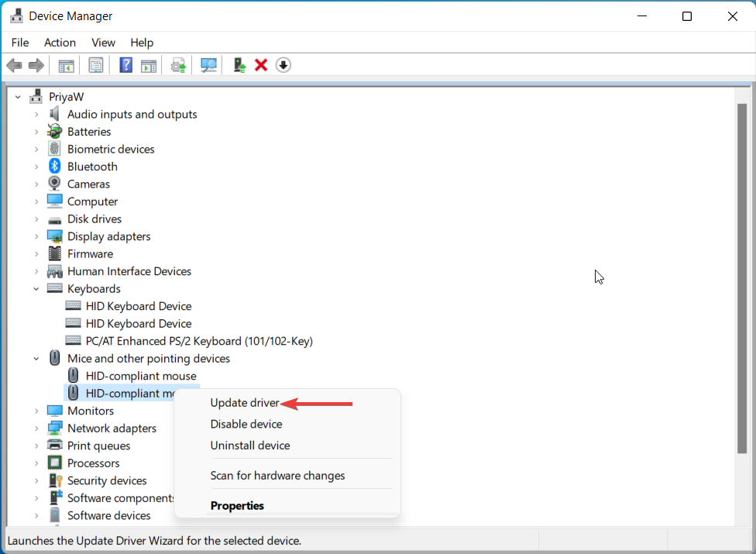Click the Batteries category icon
This screenshot has height=554, width=756.
pos(54,131)
